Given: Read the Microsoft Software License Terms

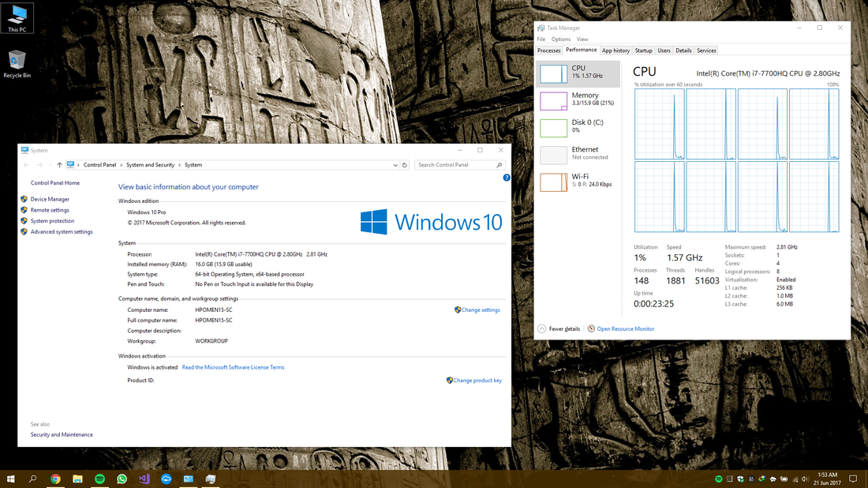Looking at the screenshot, I should pyautogui.click(x=233, y=367).
